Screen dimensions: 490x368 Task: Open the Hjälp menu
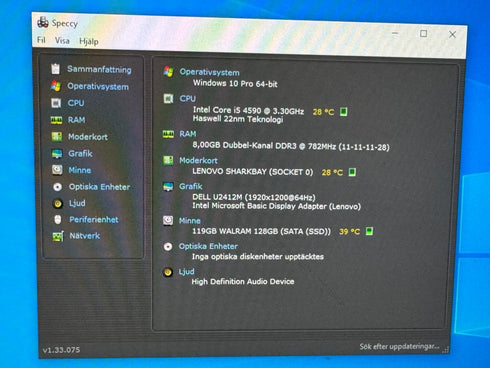click(x=89, y=42)
